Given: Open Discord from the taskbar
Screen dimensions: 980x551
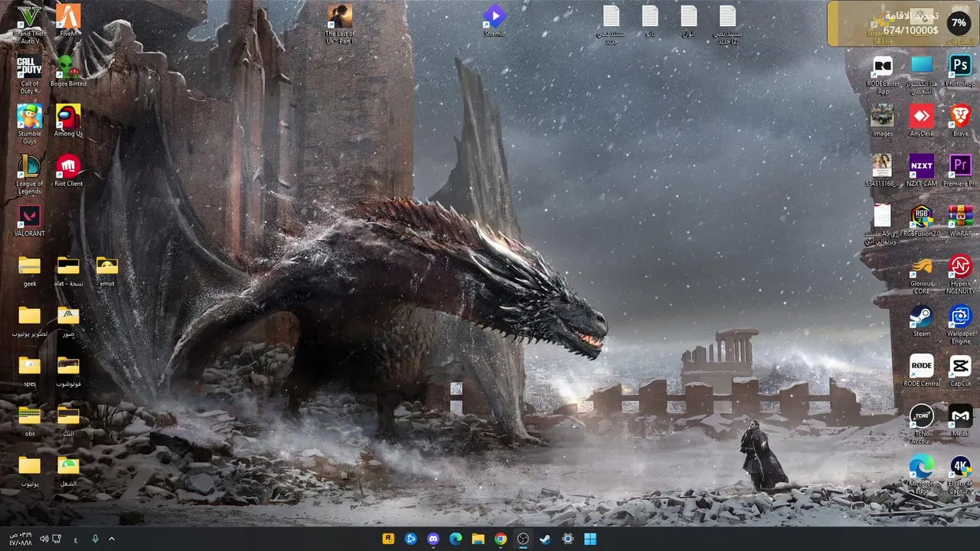Looking at the screenshot, I should [x=433, y=539].
